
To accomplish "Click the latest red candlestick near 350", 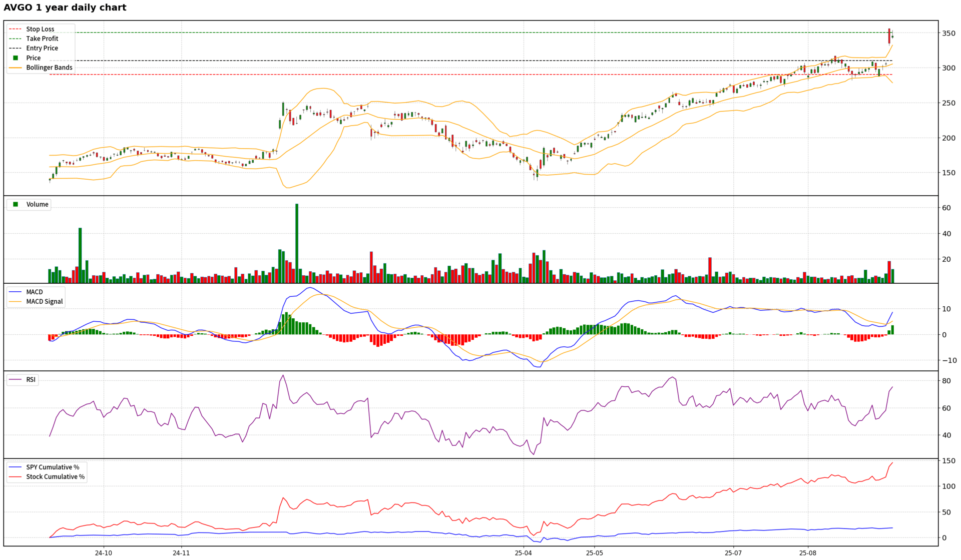I will click(889, 36).
